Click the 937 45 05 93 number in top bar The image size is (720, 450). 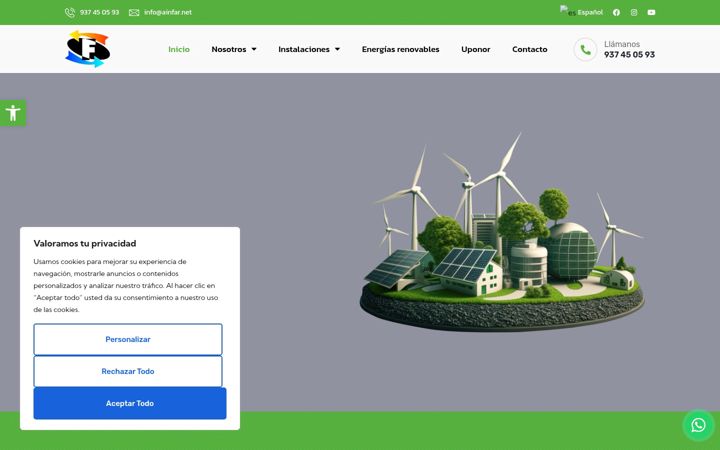pyautogui.click(x=99, y=12)
